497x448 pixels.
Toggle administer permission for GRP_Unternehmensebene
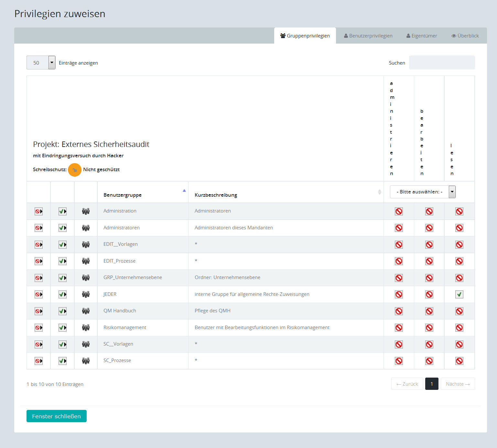(x=399, y=278)
